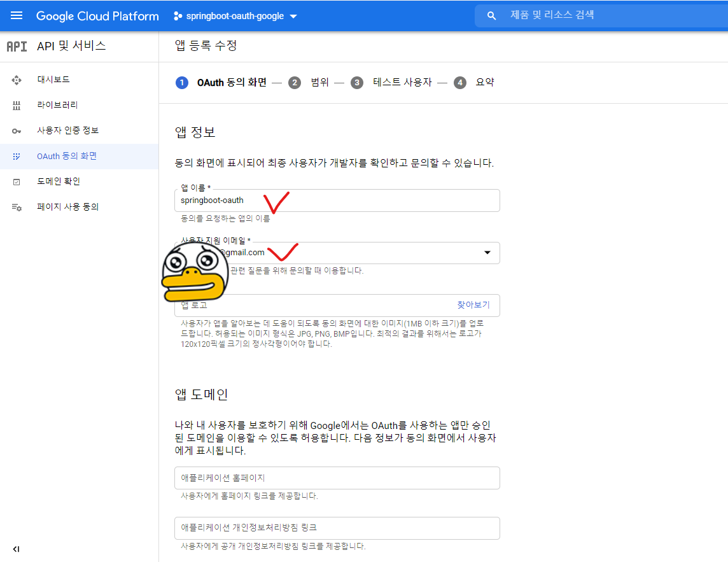Click the project hexagon icon beside springboot-oauth-google

(178, 17)
